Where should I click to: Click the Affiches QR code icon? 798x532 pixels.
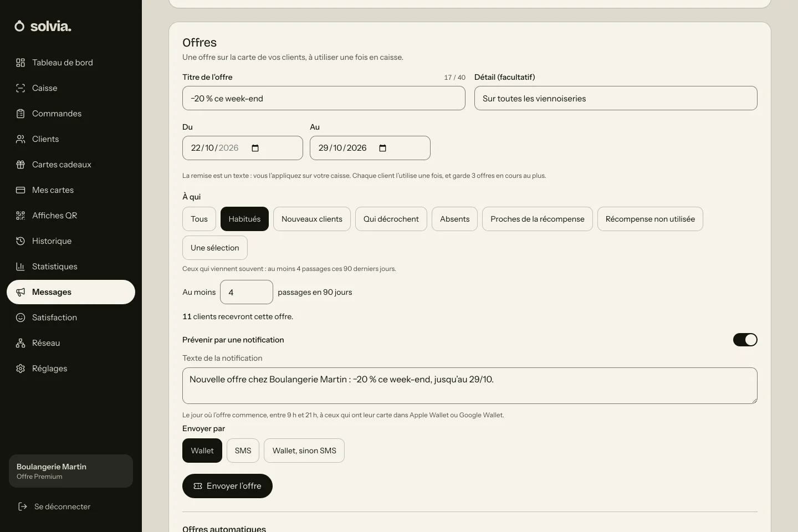[x=21, y=216]
